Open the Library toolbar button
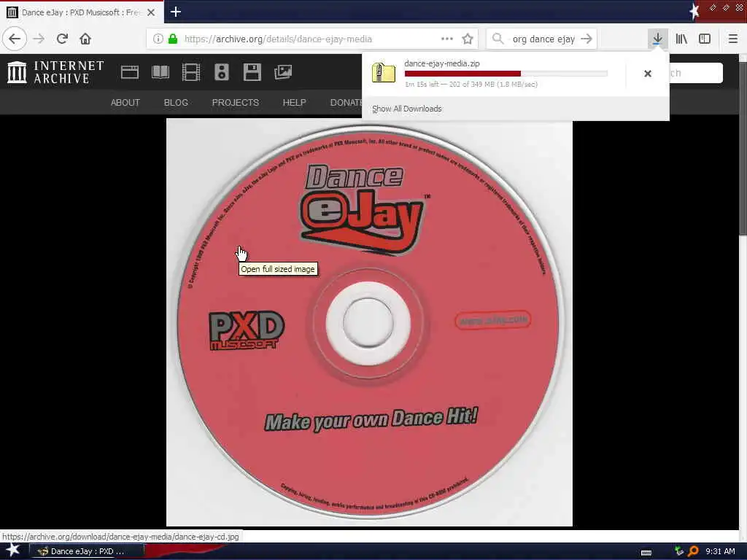747x560 pixels. (681, 39)
